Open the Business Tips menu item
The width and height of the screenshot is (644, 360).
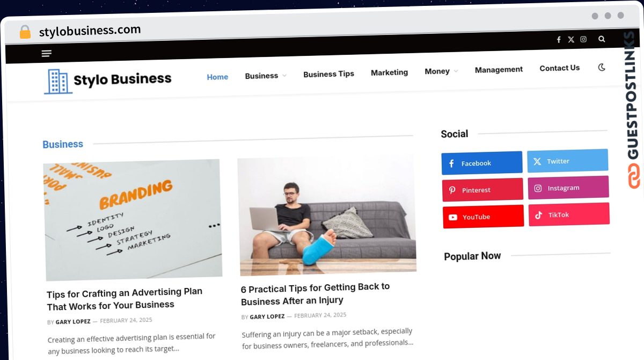(x=328, y=74)
